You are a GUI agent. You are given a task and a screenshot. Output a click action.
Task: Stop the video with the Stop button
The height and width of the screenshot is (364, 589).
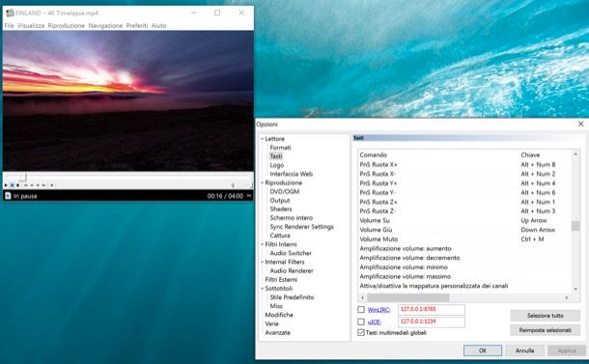[17, 185]
